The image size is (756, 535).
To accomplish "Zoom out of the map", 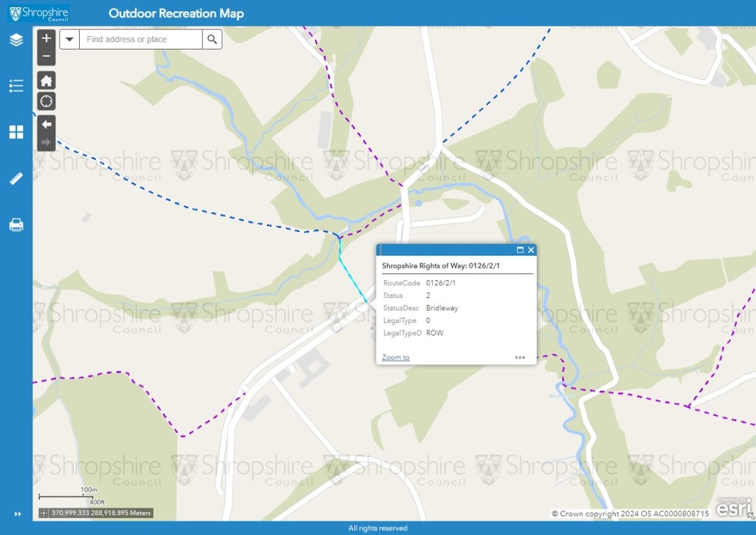I will [47, 56].
